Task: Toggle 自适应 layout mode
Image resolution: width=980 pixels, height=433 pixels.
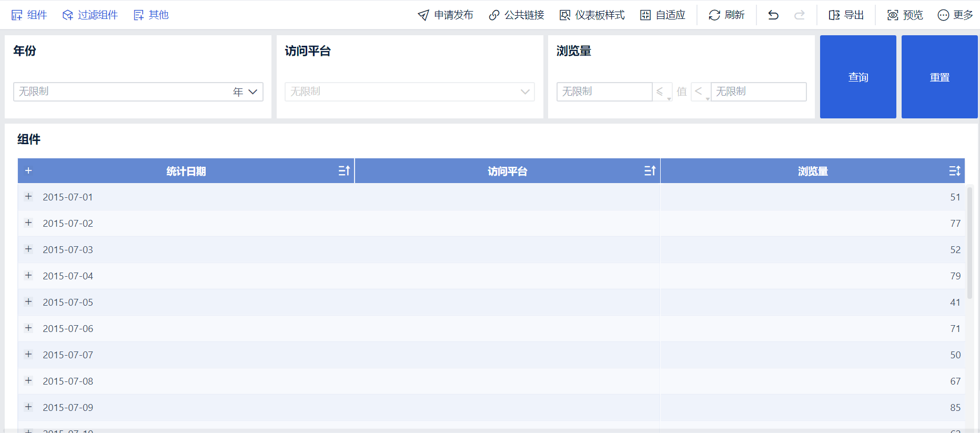Action: coord(663,15)
